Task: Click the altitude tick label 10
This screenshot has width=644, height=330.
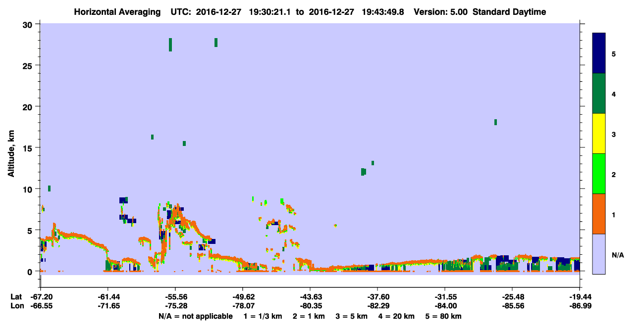Action: tap(29, 189)
